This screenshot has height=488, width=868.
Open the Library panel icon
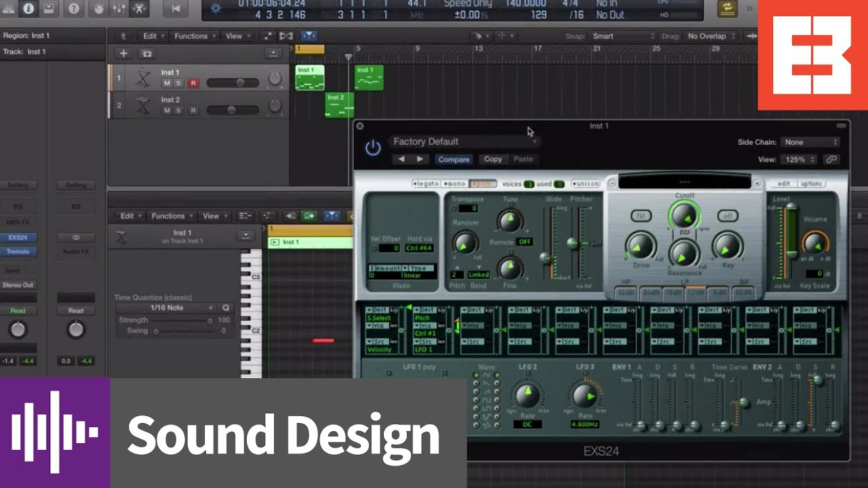coord(8,9)
